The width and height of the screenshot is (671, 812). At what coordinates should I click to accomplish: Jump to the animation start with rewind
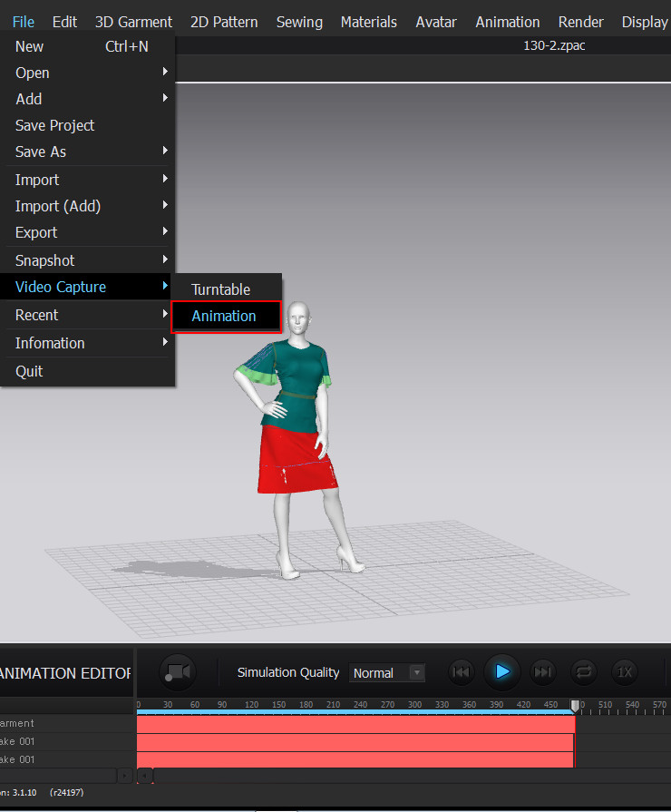462,672
